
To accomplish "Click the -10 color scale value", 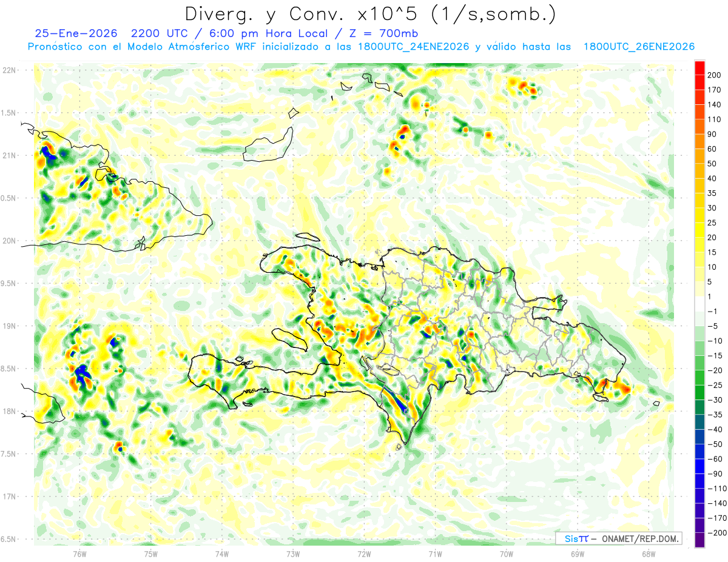I will [x=716, y=341].
